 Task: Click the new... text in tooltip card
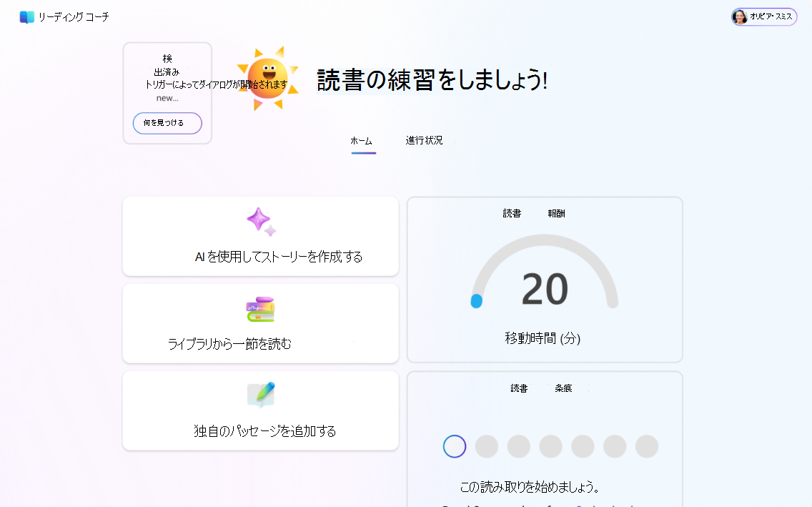point(167,98)
